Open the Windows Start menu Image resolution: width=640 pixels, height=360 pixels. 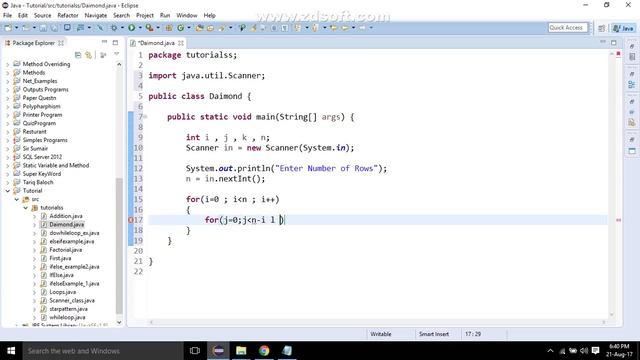[x=11, y=351]
